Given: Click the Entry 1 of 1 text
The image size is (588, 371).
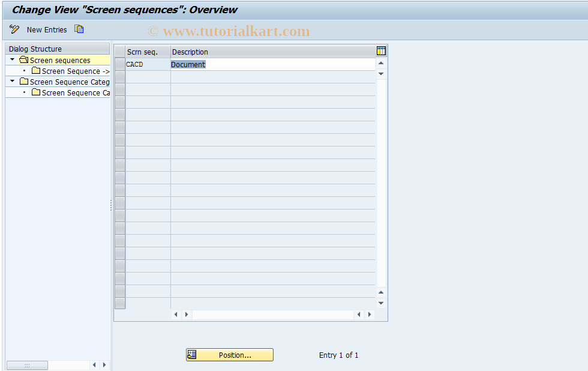Looking at the screenshot, I should coord(338,355).
